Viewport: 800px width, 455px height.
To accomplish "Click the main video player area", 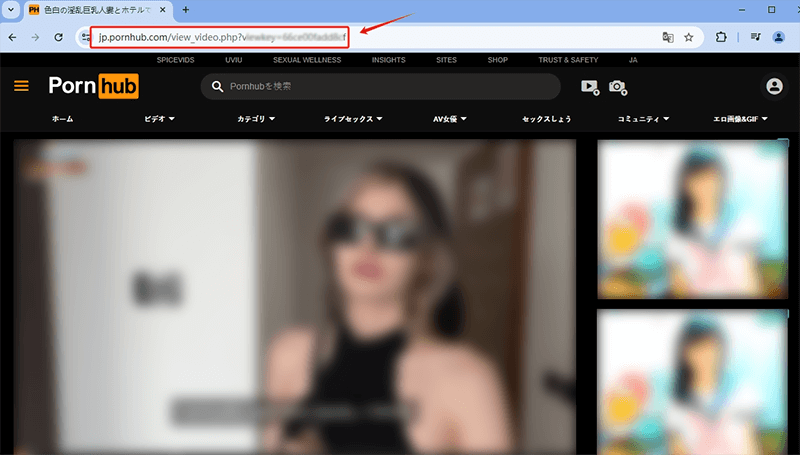I will [294, 297].
